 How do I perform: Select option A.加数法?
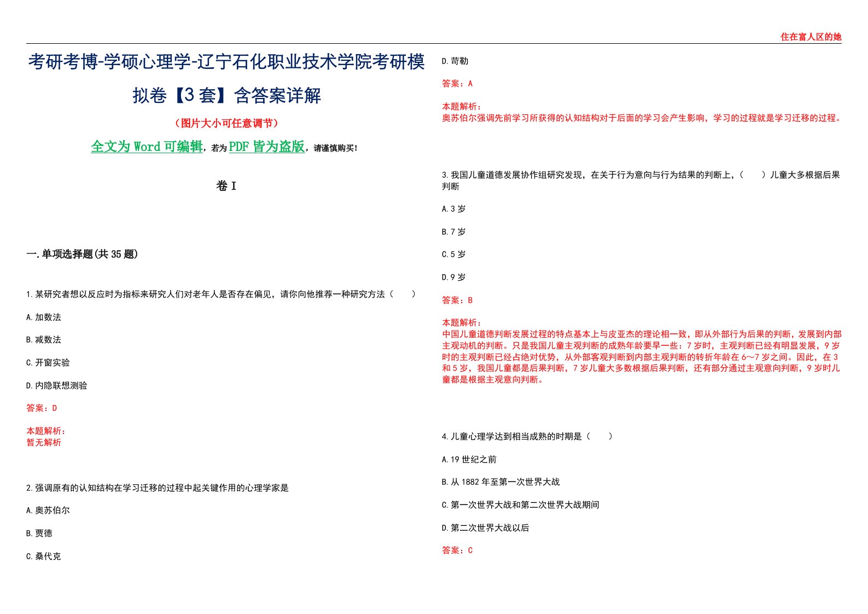coord(44,317)
